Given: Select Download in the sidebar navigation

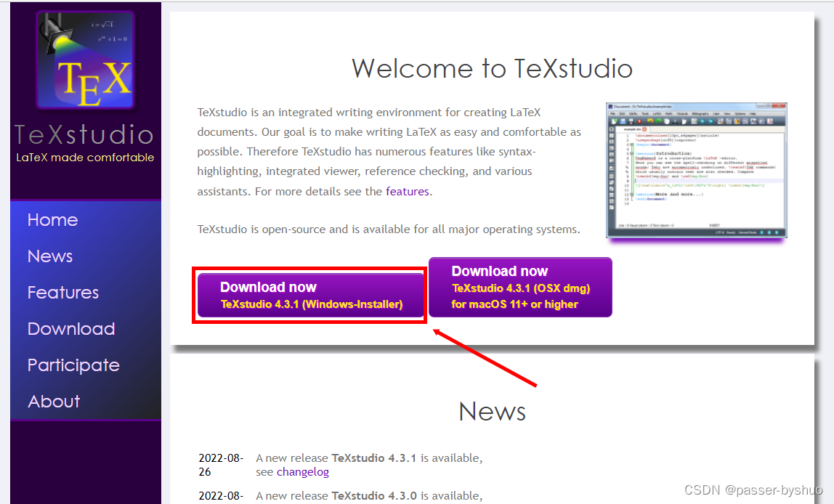Looking at the screenshot, I should pyautogui.click(x=71, y=328).
